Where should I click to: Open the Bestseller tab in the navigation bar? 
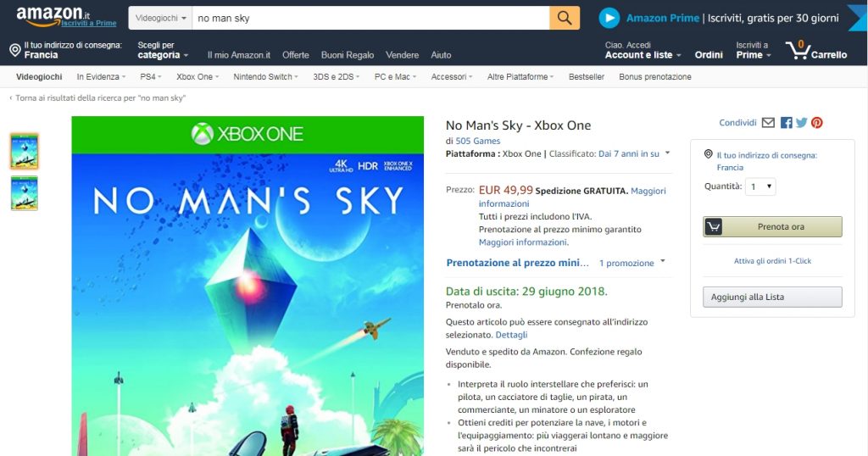(x=587, y=77)
